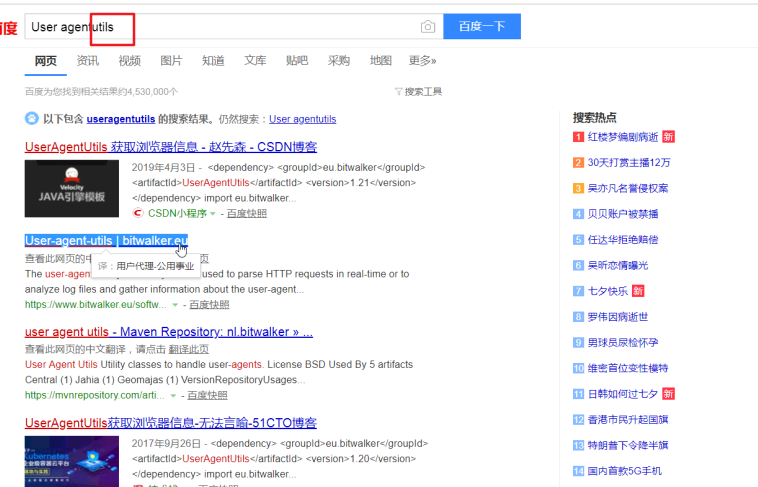Click the result count text 4,530,000个
Viewport: 758px width, 487px height.
click(x=152, y=91)
